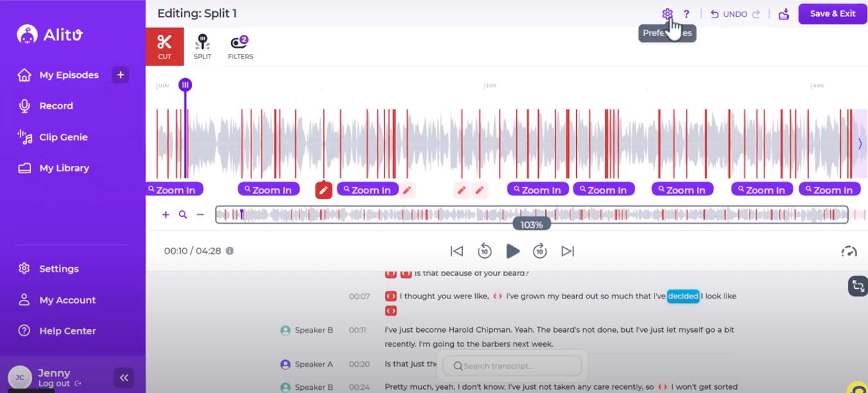Open Preferences gear icon
Screen dimensions: 868x393
pos(667,14)
